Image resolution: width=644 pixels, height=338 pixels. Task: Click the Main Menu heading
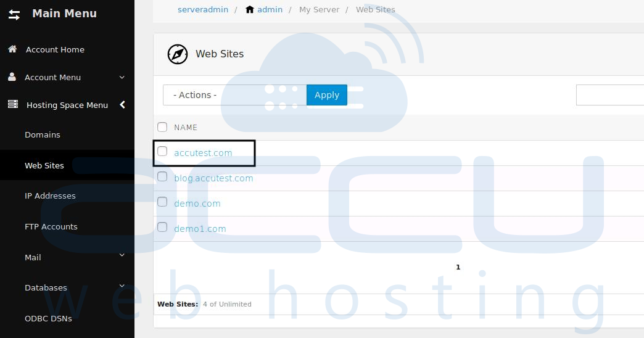click(x=65, y=14)
